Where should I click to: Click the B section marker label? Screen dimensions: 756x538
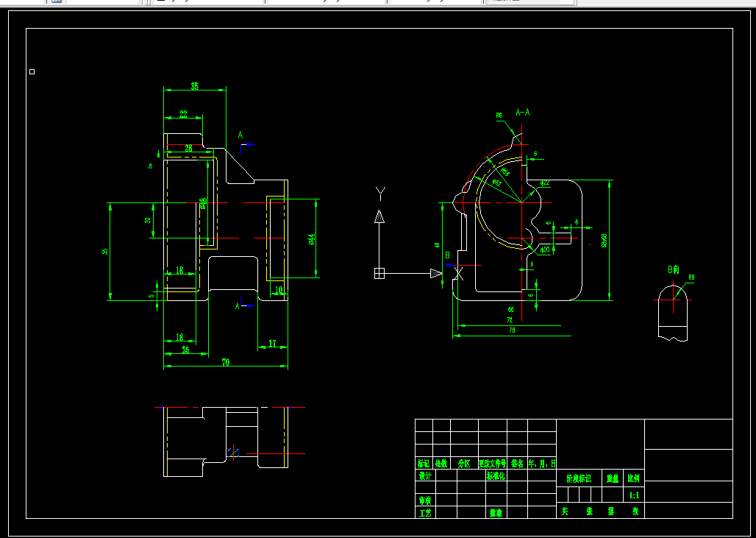447,255
